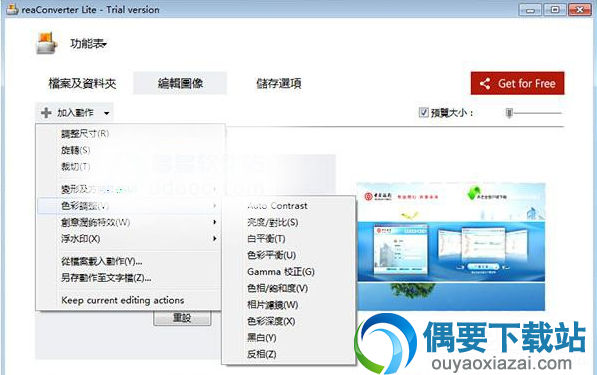Expand the 浮水印(X) submenu arrow
The image size is (597, 375).
tap(215, 239)
